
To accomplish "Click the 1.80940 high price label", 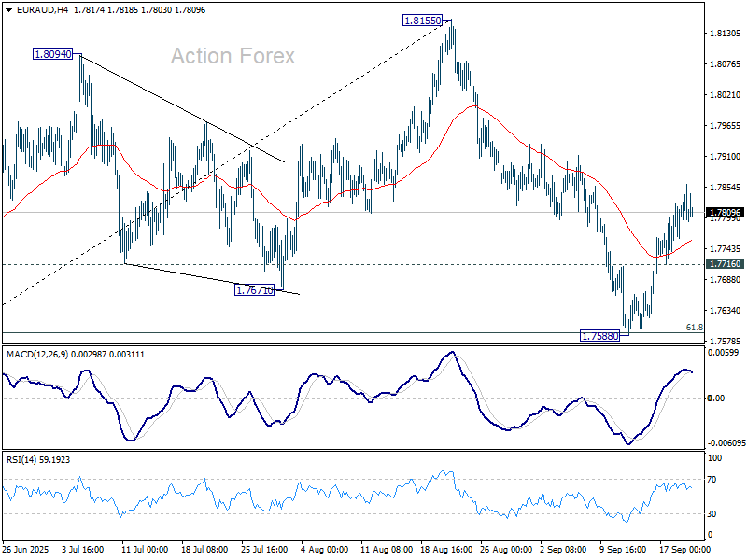I will pyautogui.click(x=53, y=55).
